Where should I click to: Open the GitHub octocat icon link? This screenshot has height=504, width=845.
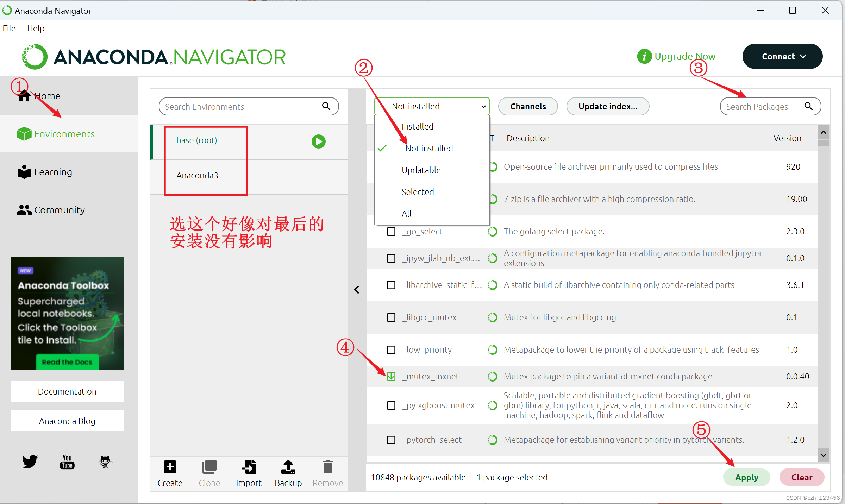[105, 461]
